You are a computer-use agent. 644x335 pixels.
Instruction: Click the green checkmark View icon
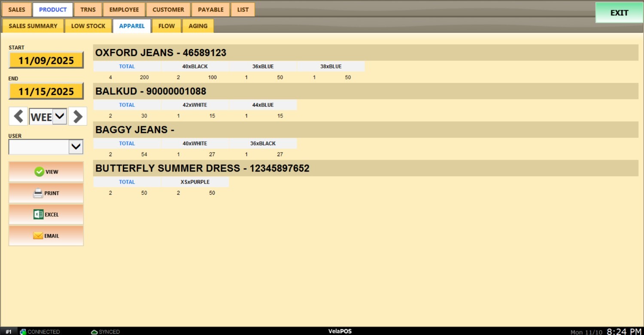[x=39, y=172]
